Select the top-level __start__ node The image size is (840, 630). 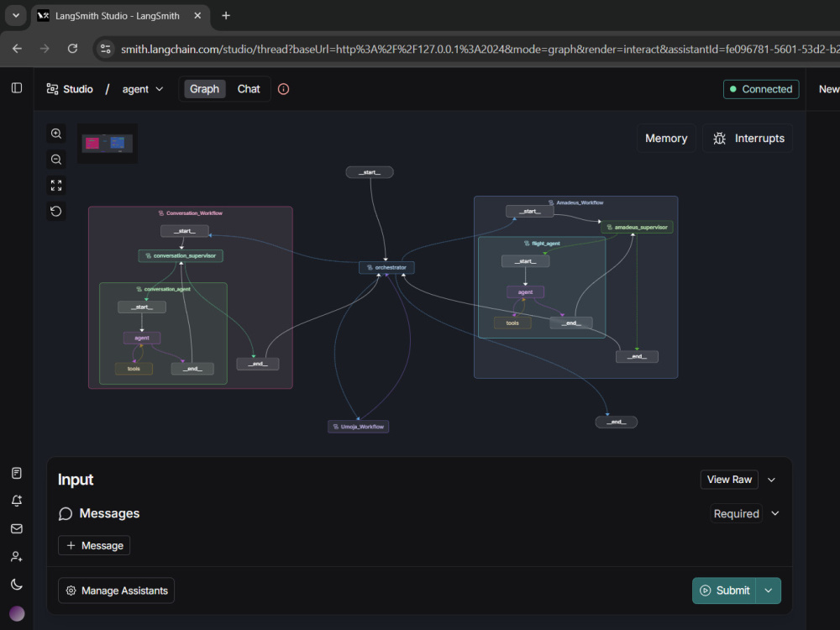coord(370,172)
